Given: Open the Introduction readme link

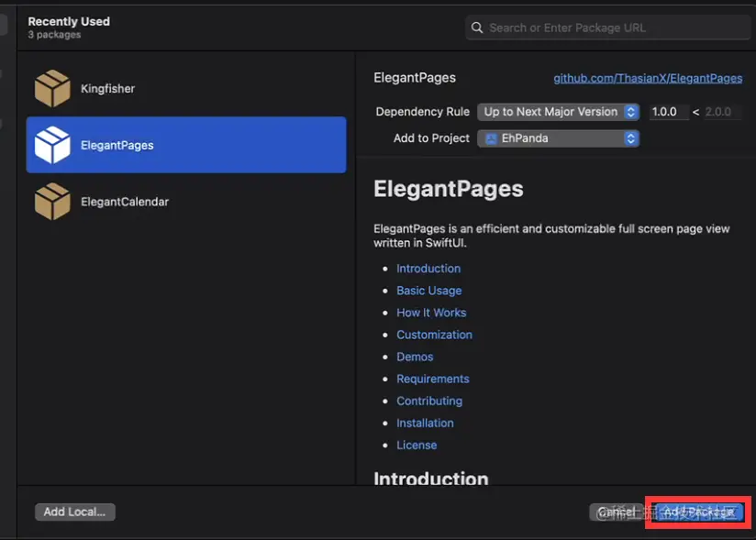Looking at the screenshot, I should click(x=428, y=269).
